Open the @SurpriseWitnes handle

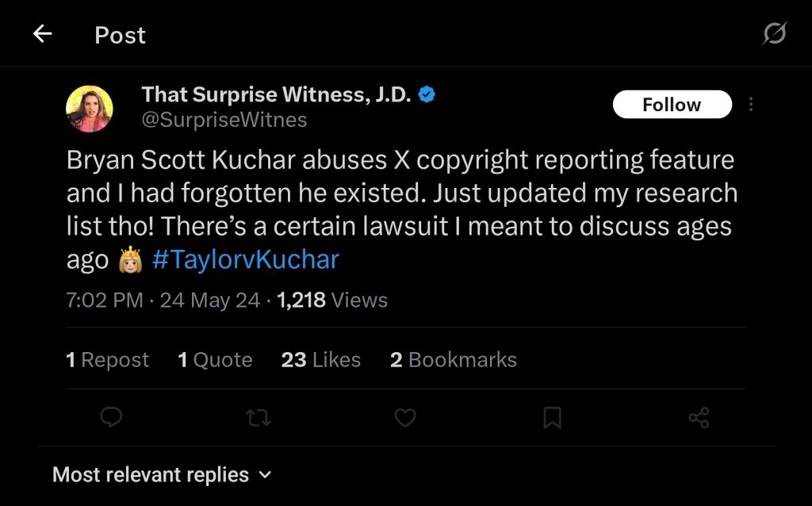point(224,120)
